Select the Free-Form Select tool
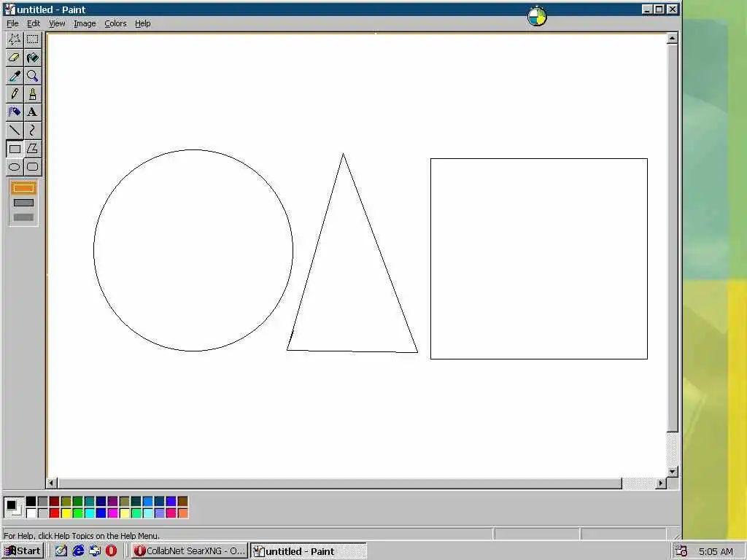747x560 pixels. point(15,39)
